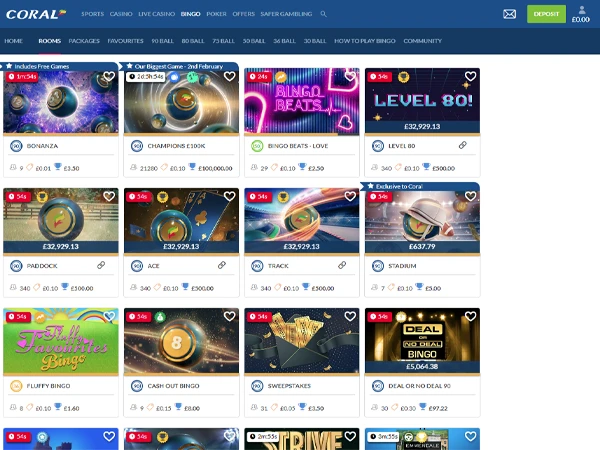The image size is (600, 450).
Task: Click the trophy icon on Deal or No Deal 90
Action: coord(422,406)
